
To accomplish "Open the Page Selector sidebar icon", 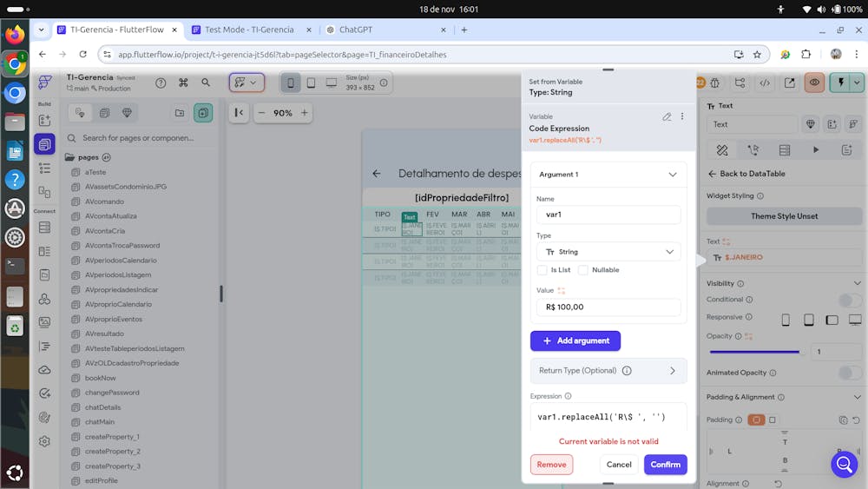I will [x=45, y=144].
